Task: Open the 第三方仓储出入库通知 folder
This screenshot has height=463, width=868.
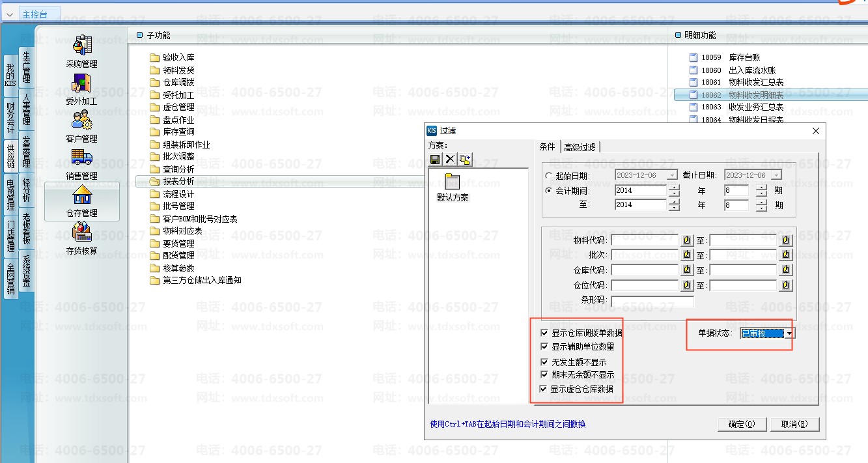Action: 195,281
